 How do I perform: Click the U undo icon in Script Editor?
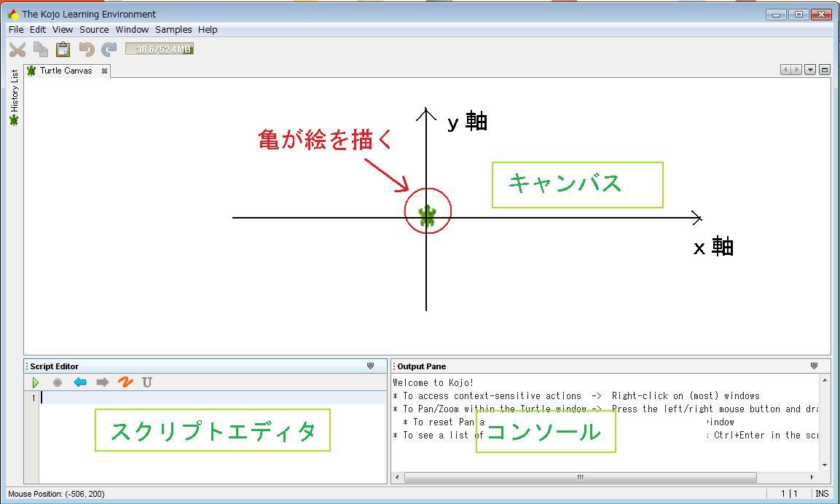[x=146, y=382]
